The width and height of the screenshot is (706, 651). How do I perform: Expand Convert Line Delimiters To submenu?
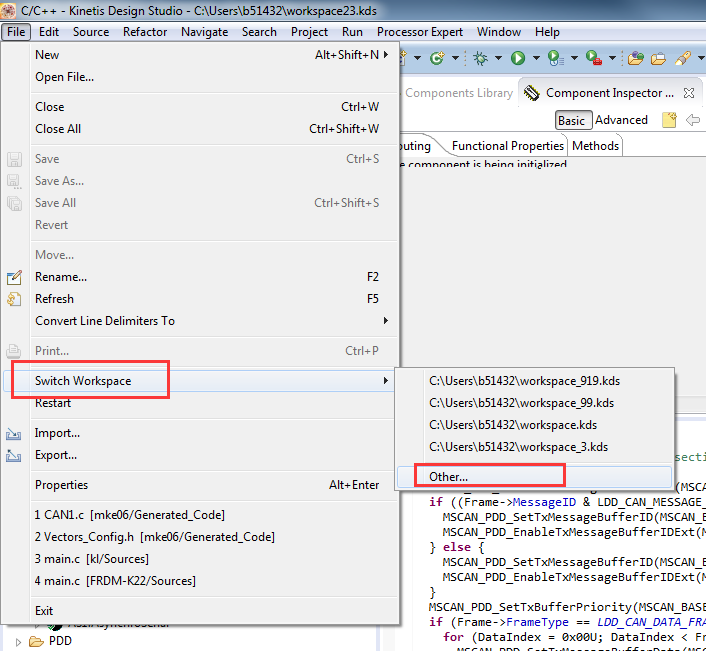[386, 321]
